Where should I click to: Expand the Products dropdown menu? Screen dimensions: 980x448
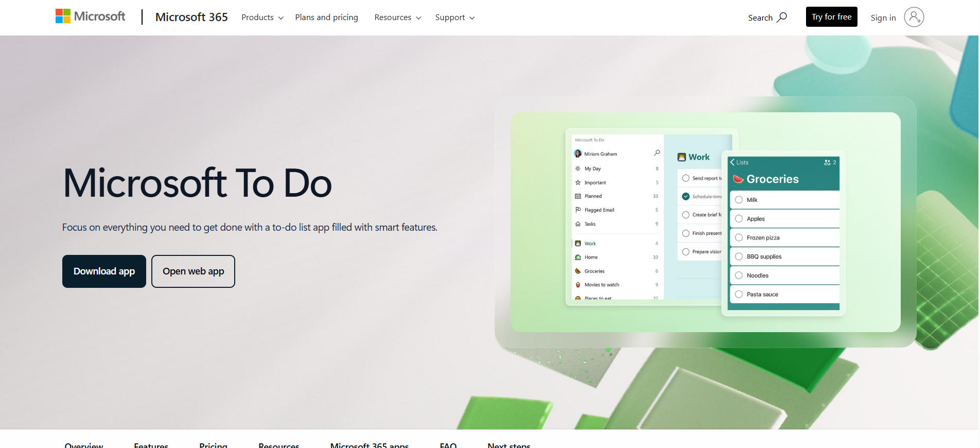coord(262,18)
